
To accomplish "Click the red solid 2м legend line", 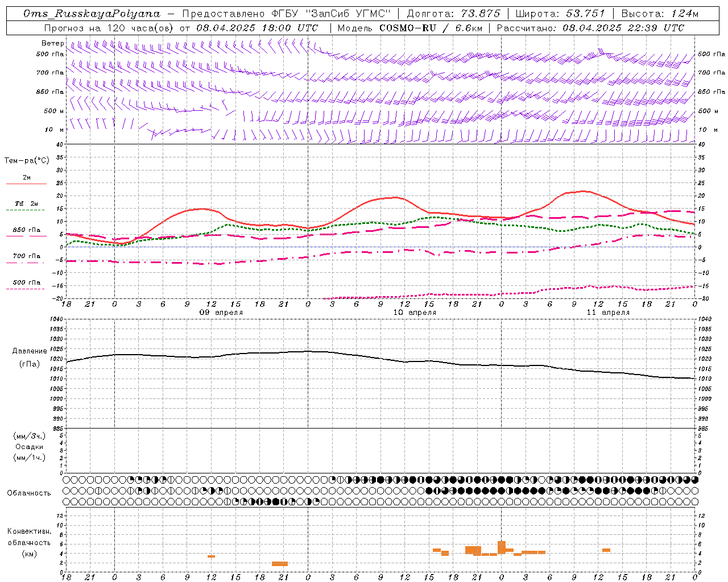I will 26,184.
